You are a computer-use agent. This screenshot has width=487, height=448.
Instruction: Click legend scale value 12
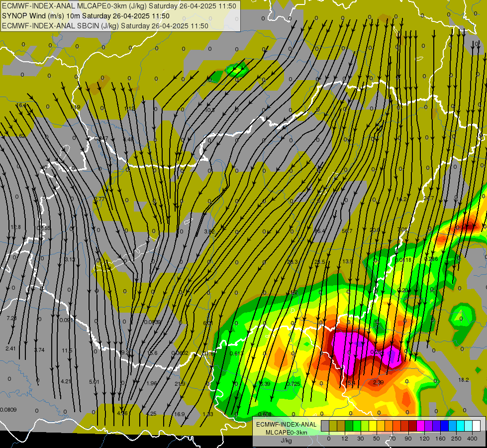coord(345,439)
